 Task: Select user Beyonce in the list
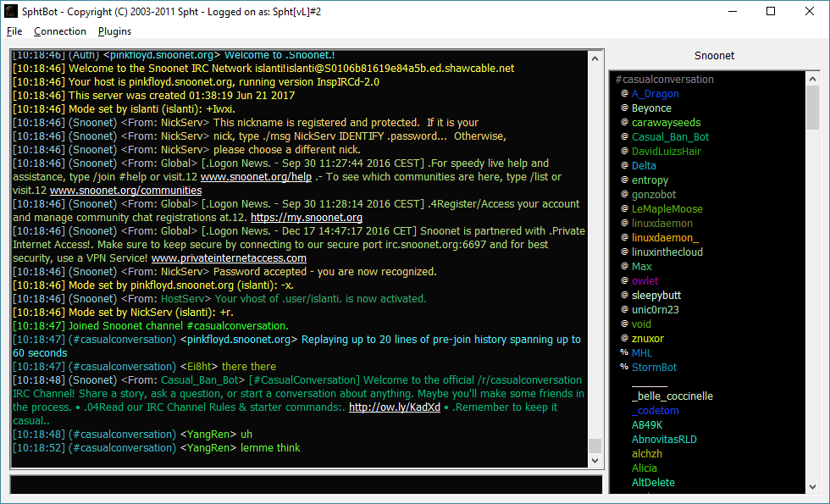(651, 108)
